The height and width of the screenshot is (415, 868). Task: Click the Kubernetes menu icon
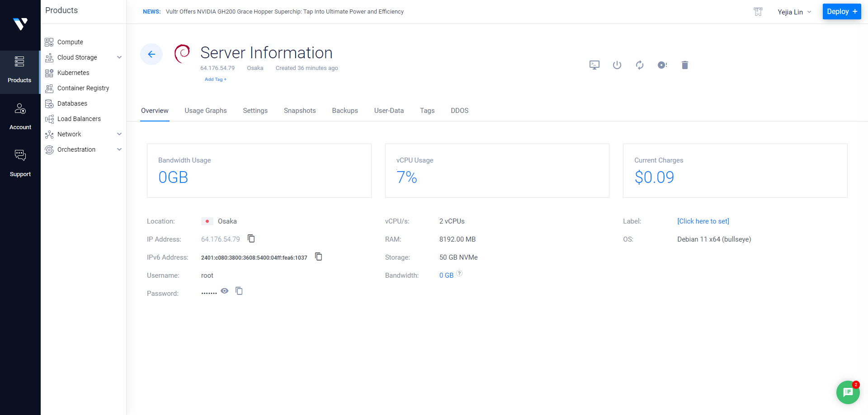[49, 73]
